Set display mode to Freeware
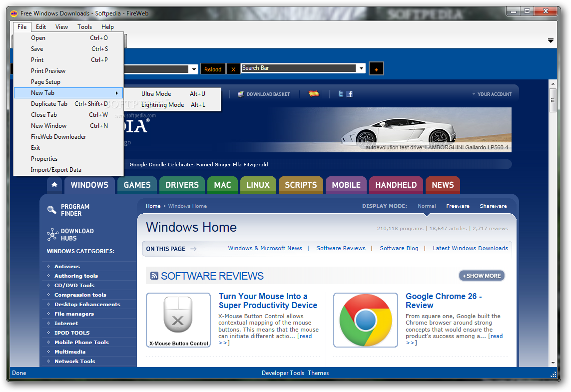The height and width of the screenshot is (392, 571). pyautogui.click(x=458, y=206)
